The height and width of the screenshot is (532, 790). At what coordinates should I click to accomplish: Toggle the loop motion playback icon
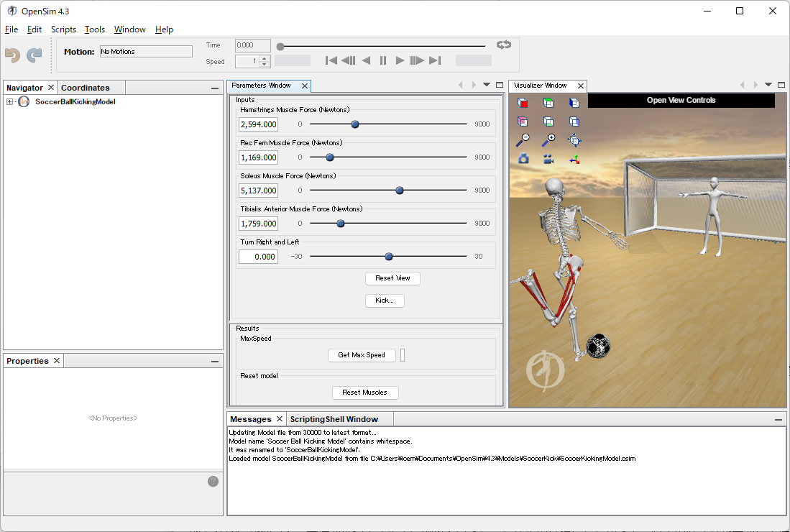tap(503, 45)
